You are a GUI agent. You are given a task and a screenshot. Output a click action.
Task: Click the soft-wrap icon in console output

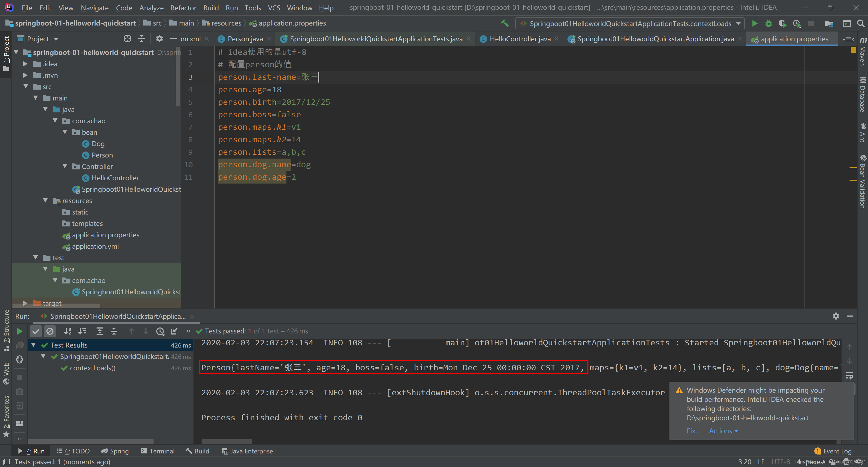[850, 375]
